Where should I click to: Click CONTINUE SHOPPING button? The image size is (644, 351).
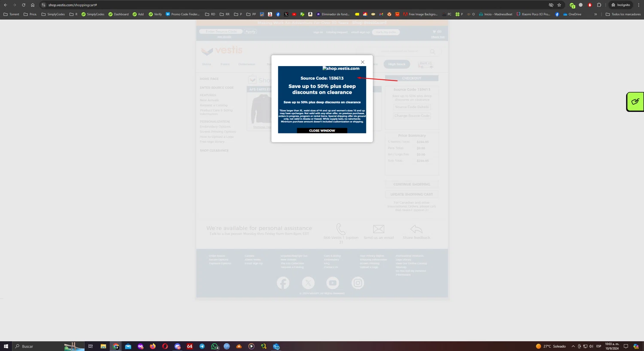click(x=412, y=184)
